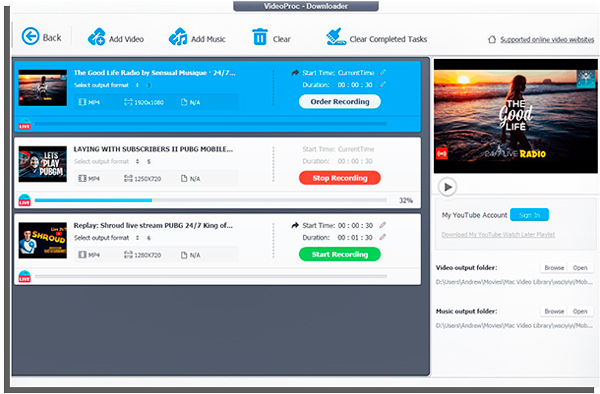Click MP4 film icon in PUBG Mobile row

pos(82,178)
